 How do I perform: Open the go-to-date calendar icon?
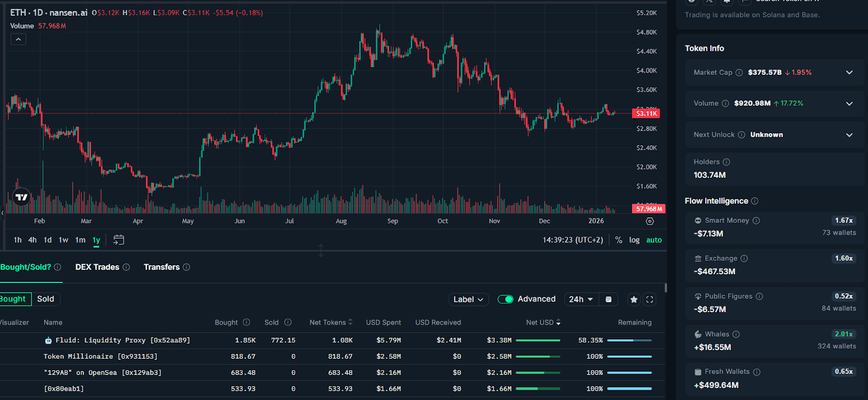(119, 240)
